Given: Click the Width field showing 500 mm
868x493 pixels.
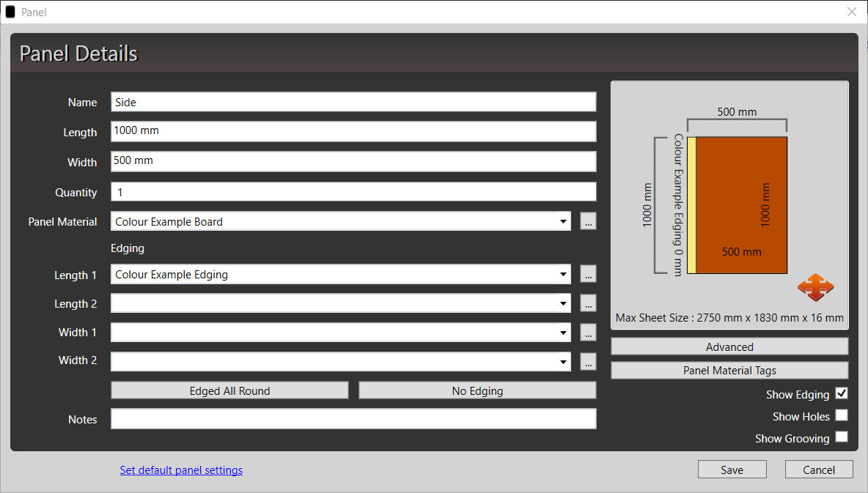Looking at the screenshot, I should 353,161.
